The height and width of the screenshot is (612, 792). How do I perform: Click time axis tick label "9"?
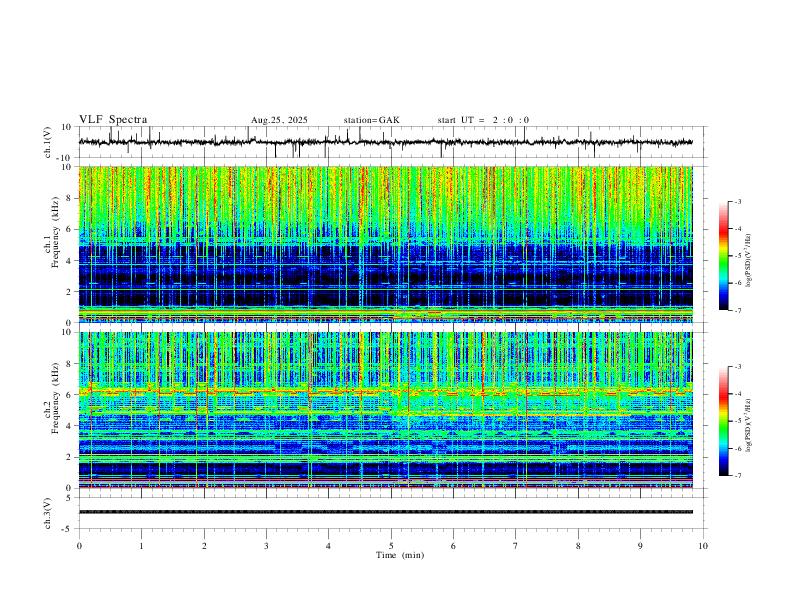click(x=640, y=546)
